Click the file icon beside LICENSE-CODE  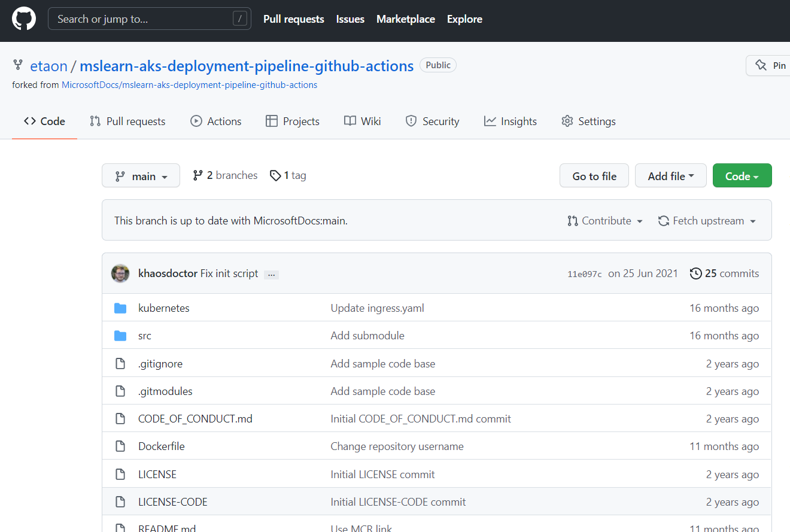tap(120, 502)
